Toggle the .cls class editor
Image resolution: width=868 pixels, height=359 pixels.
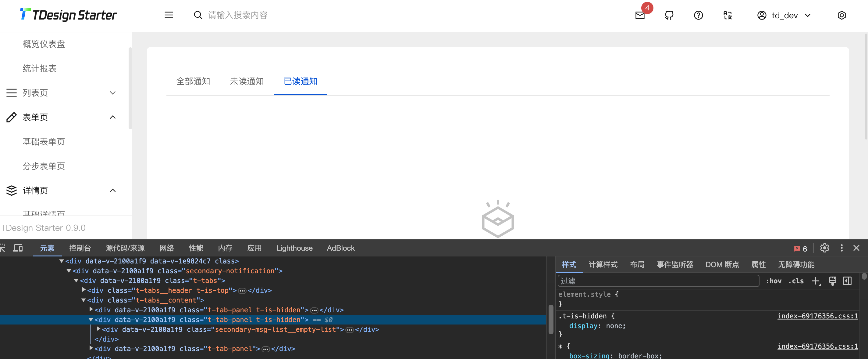click(796, 281)
